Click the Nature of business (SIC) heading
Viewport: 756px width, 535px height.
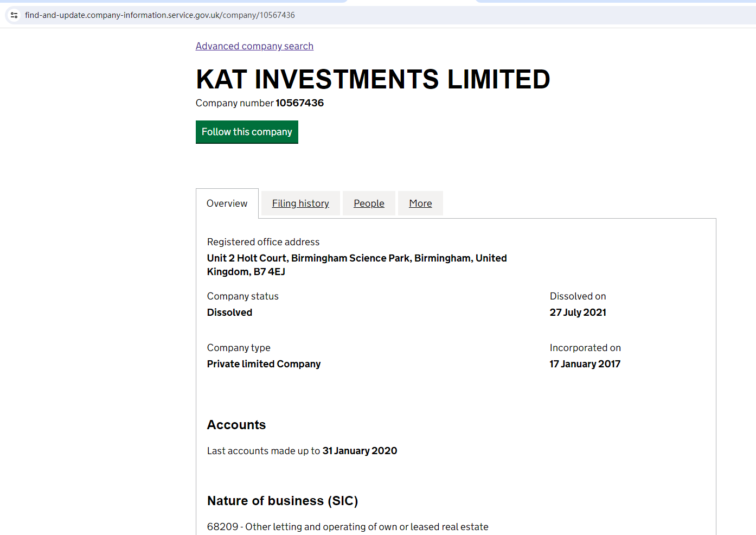283,501
